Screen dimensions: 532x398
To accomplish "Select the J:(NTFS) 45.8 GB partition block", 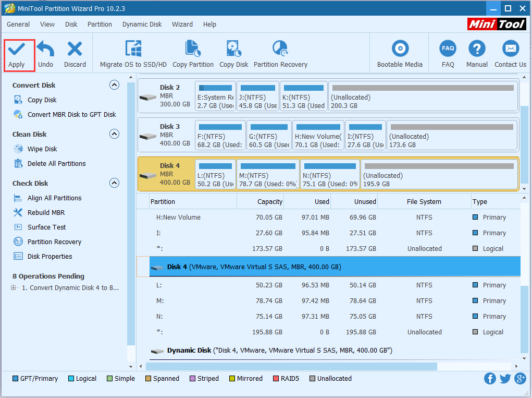I will [x=258, y=96].
